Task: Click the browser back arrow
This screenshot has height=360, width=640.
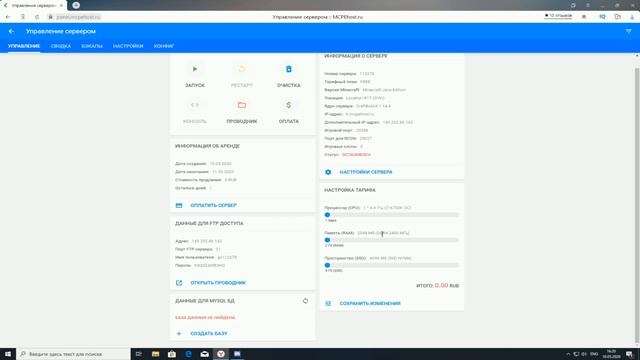Action: pos(8,17)
